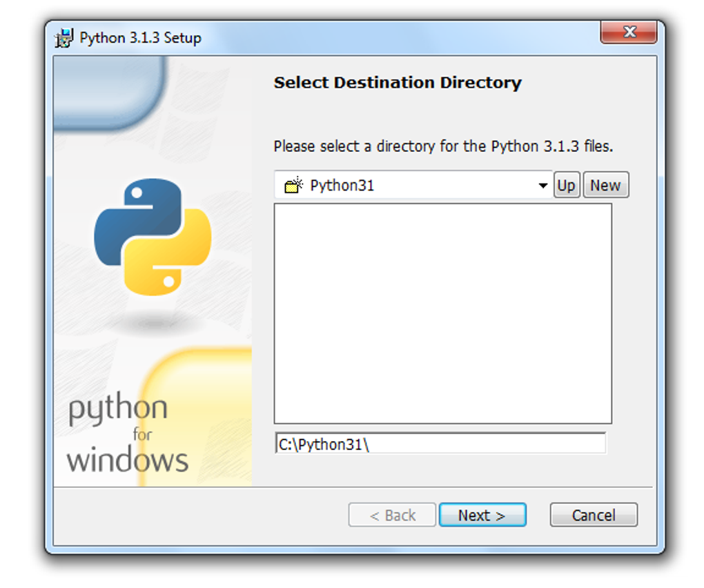This screenshot has height=588, width=704.
Task: Create a new folder with New button
Action: pyautogui.click(x=606, y=185)
